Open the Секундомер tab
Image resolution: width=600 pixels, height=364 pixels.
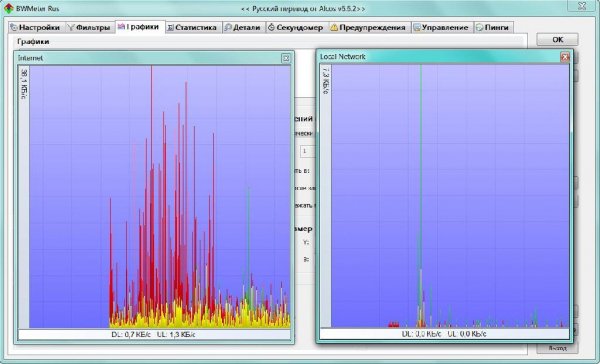pyautogui.click(x=296, y=28)
